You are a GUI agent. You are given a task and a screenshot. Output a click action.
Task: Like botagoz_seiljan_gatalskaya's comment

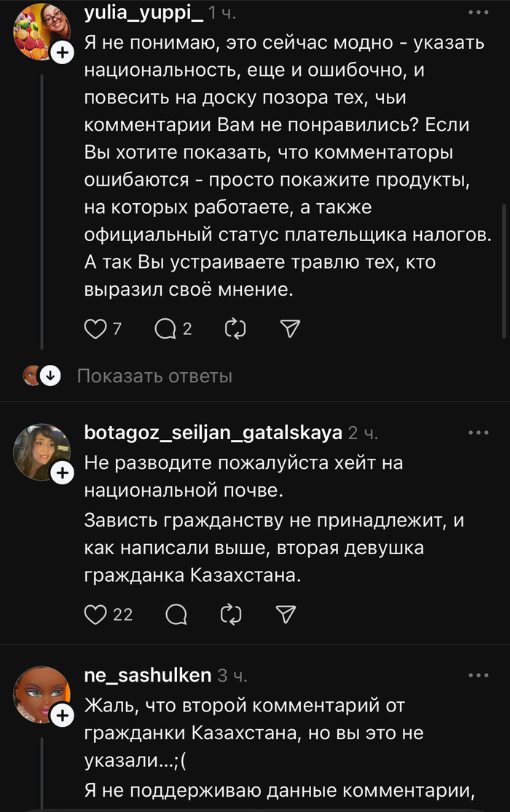tap(96, 614)
